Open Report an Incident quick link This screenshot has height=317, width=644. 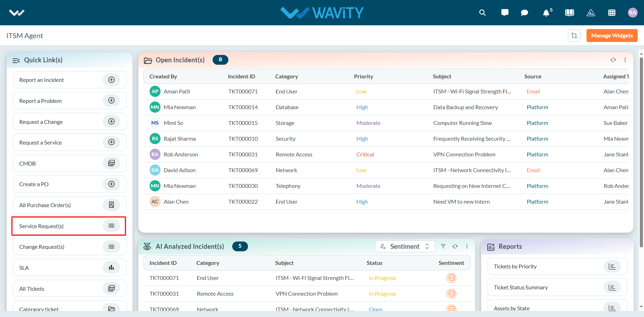point(69,80)
